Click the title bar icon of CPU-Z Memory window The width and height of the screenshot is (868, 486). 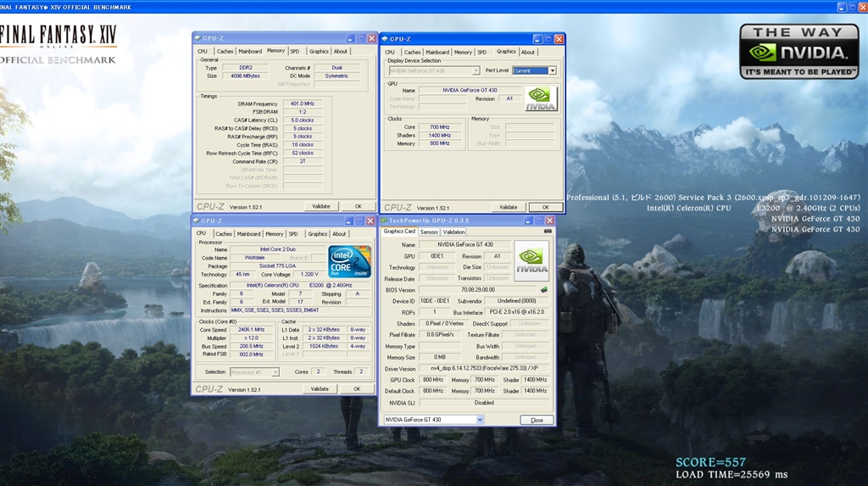tap(198, 38)
